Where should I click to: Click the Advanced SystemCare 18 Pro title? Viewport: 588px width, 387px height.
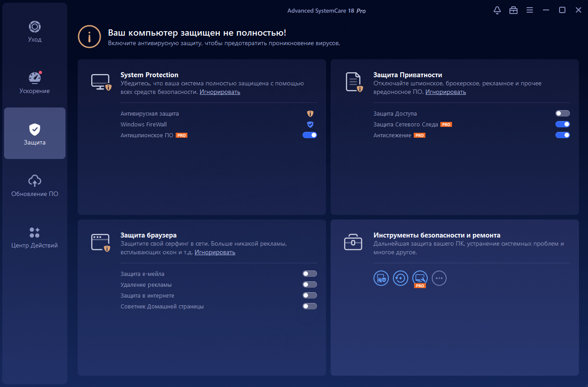click(x=327, y=11)
